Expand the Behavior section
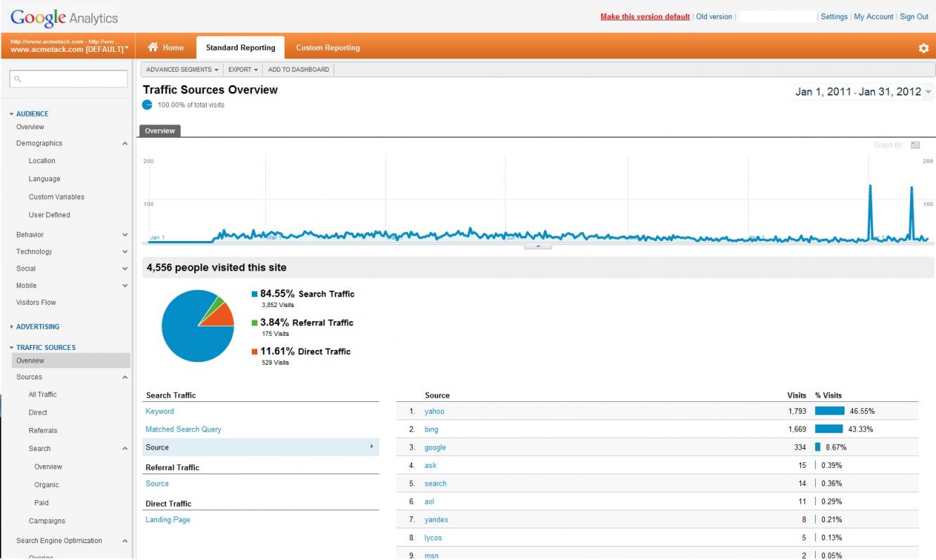Screen dimensions: 936x560 [x=125, y=235]
